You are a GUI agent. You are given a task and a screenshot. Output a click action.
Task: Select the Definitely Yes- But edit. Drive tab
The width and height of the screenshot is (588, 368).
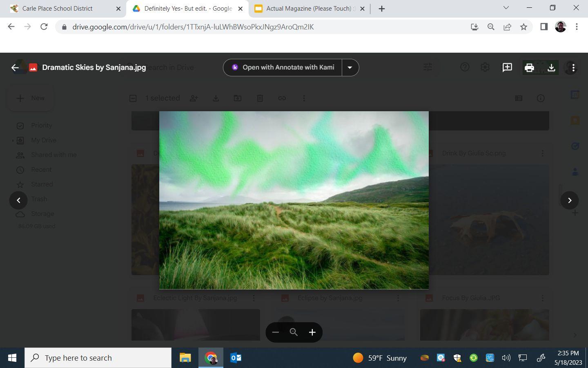[x=187, y=9]
